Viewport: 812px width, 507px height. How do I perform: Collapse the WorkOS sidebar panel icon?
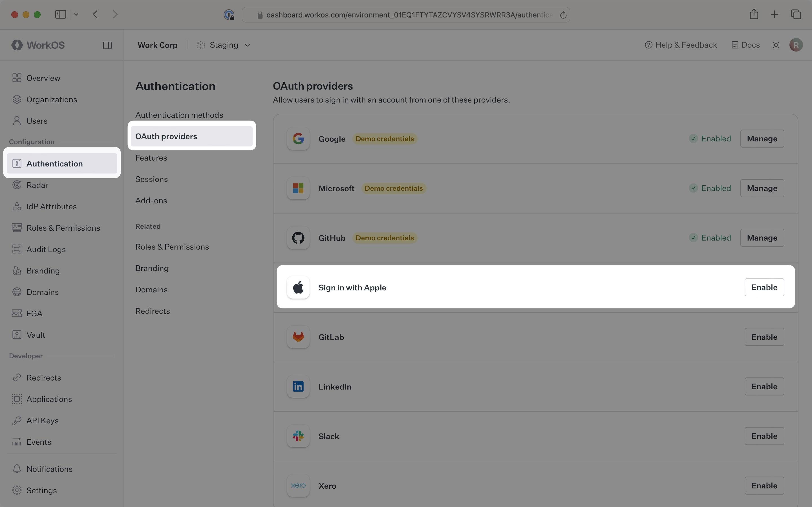click(107, 45)
